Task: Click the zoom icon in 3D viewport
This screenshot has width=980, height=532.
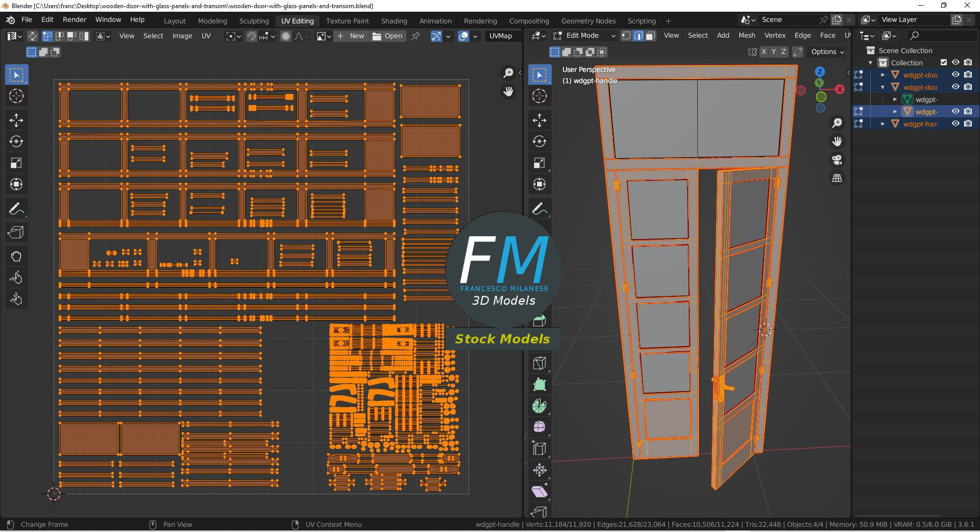Action: click(x=837, y=123)
